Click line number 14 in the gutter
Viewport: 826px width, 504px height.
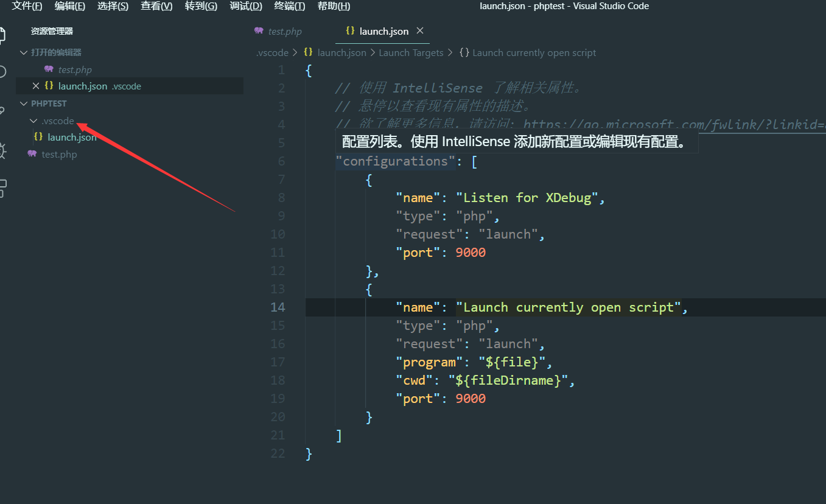(278, 307)
